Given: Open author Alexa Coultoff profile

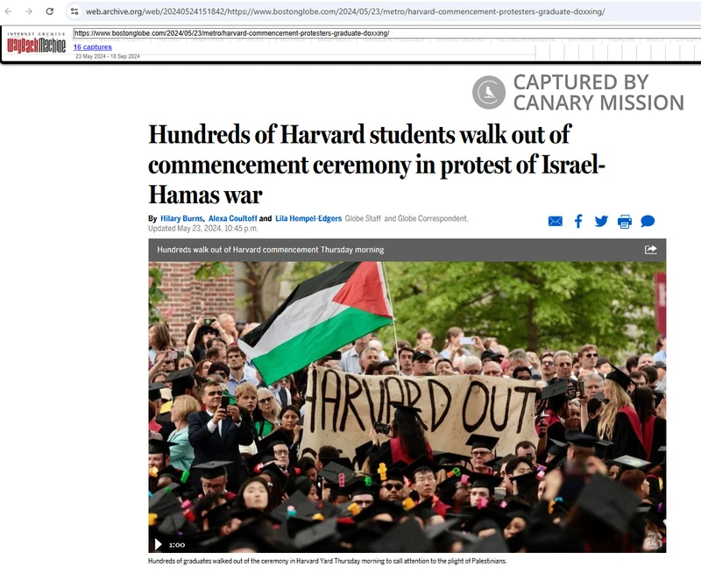Looking at the screenshot, I should tap(232, 218).
